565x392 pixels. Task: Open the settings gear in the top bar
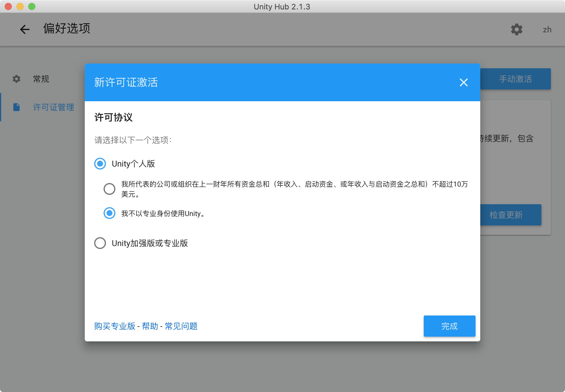tap(517, 29)
